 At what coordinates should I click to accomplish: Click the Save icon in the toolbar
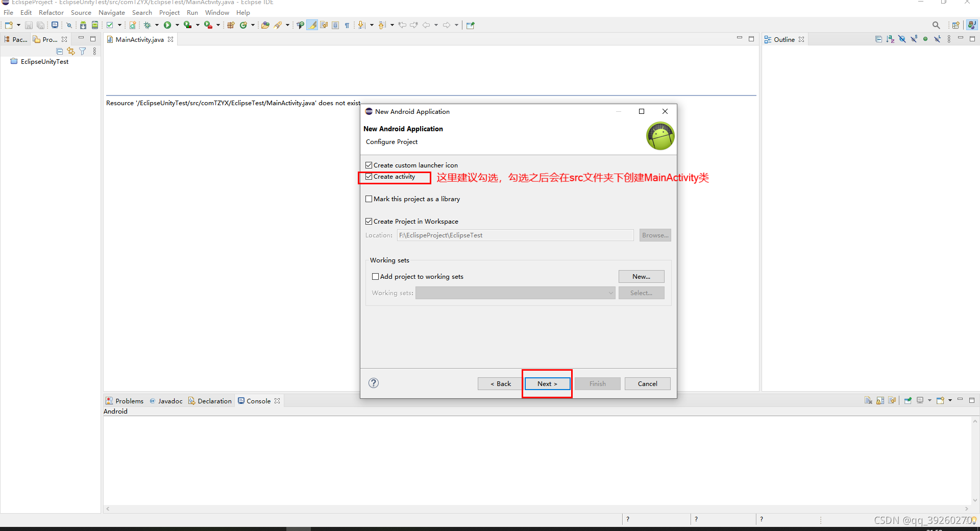tap(29, 25)
